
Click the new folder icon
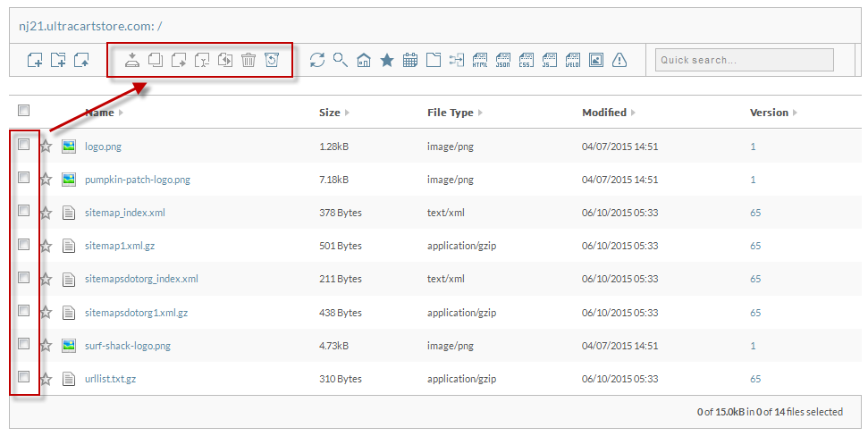pos(58,60)
